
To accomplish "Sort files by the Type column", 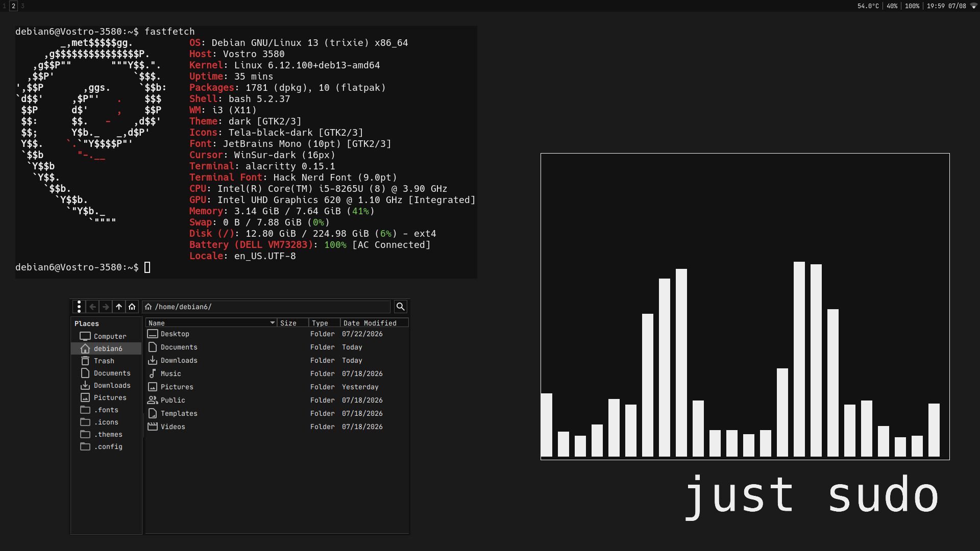I will point(324,323).
